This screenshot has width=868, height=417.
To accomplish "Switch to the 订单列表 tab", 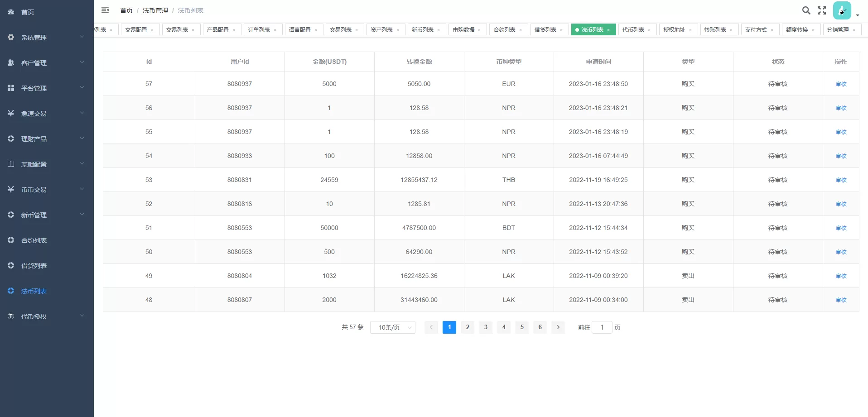I will [259, 30].
